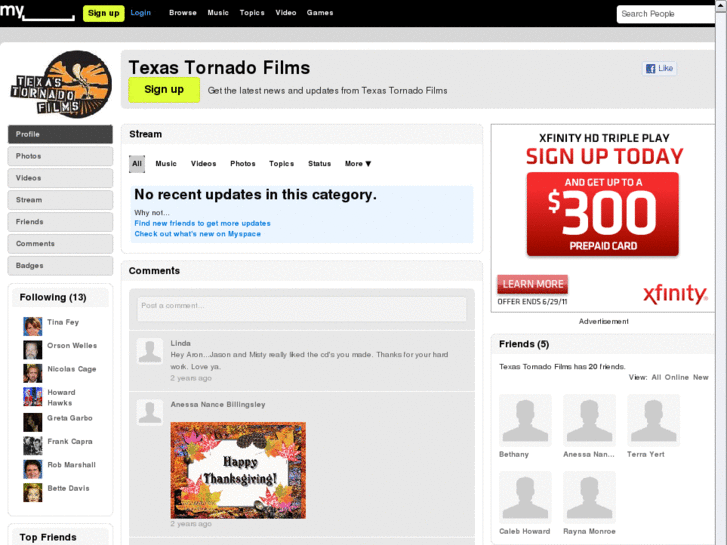The image size is (727, 545).
Task: Open Terra Yert's friend avatar
Action: click(x=653, y=420)
